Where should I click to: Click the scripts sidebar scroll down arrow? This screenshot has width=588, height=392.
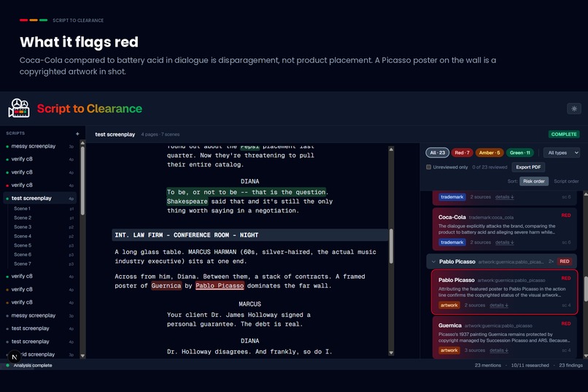pyautogui.click(x=82, y=356)
